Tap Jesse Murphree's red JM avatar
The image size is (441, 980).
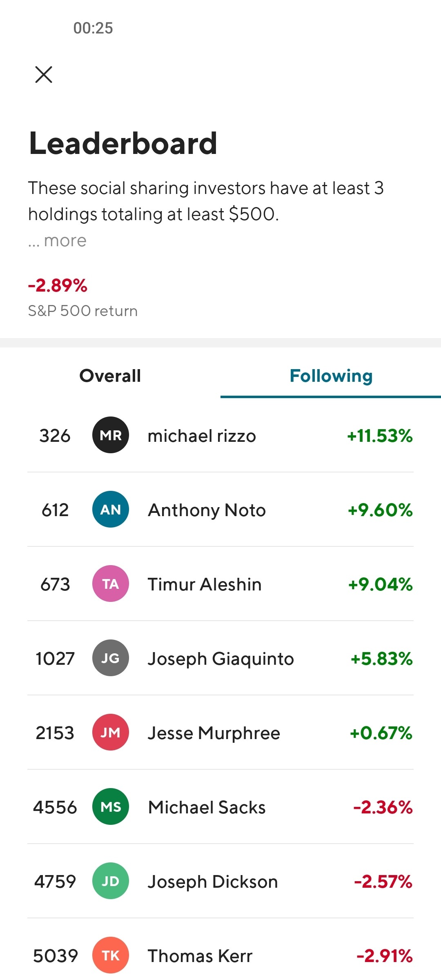[x=111, y=733]
